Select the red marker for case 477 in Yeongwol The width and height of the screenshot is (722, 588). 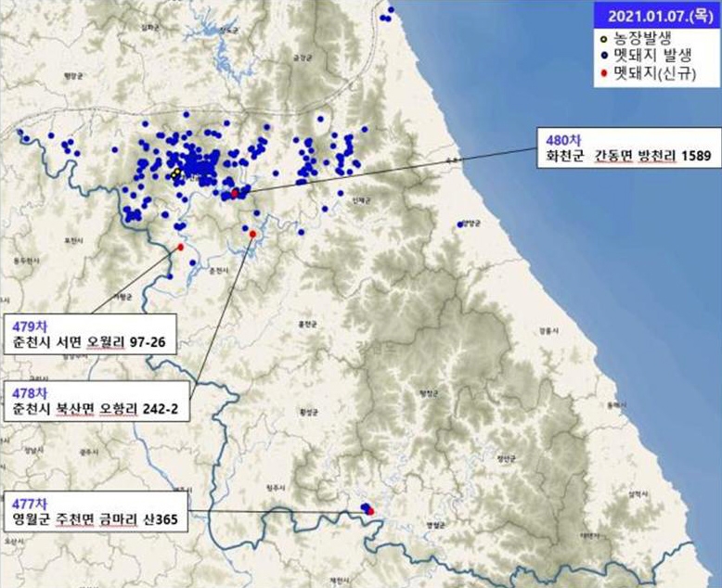pyautogui.click(x=370, y=510)
